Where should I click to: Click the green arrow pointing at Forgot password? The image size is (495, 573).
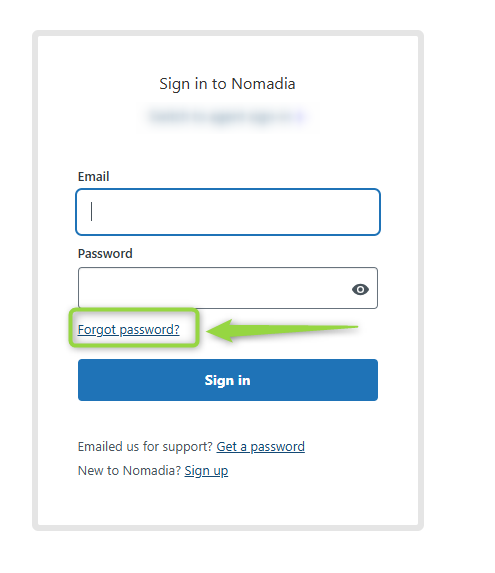click(x=282, y=330)
